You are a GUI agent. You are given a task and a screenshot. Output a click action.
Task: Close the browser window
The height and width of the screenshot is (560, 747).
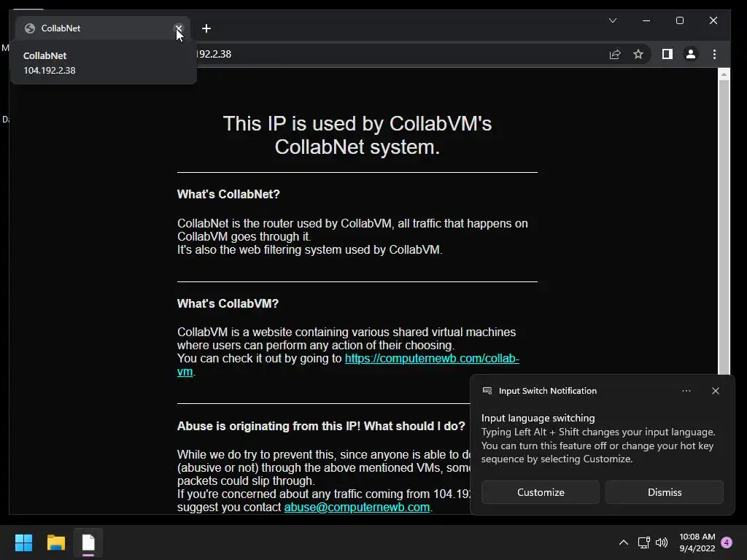coord(713,20)
